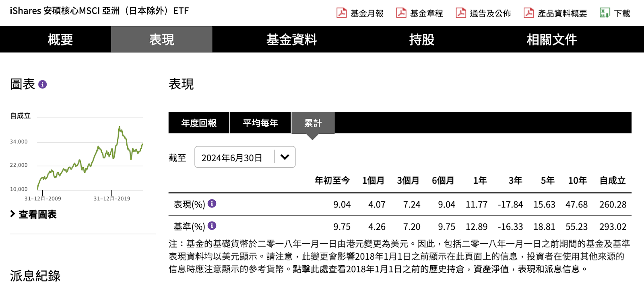644x285 pixels.
Task: Click the 自成立 label above the chart
Action: 20,116
